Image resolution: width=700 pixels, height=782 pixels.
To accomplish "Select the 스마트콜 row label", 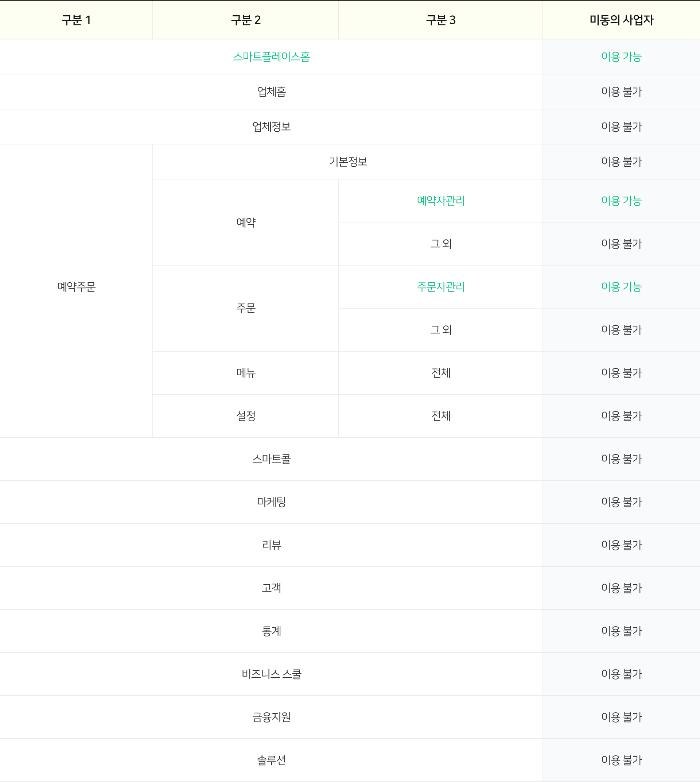I will (272, 459).
